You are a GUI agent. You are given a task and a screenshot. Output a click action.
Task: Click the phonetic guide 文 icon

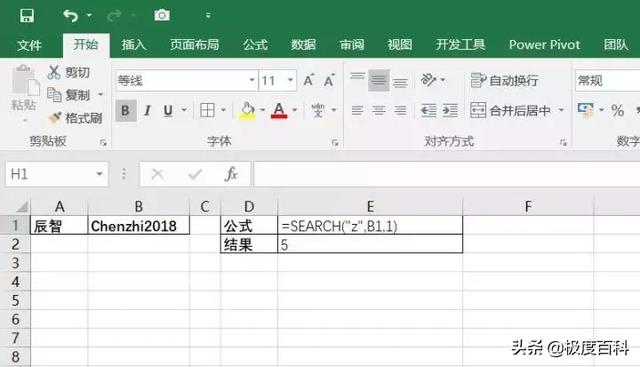pos(318,110)
